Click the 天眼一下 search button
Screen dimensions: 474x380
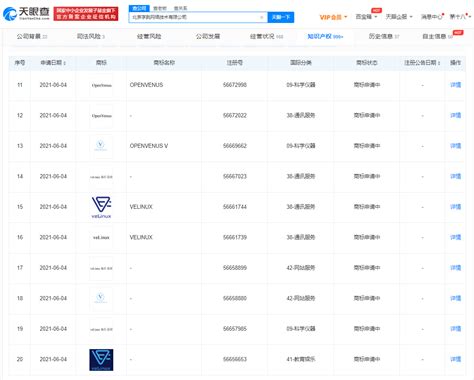(281, 17)
